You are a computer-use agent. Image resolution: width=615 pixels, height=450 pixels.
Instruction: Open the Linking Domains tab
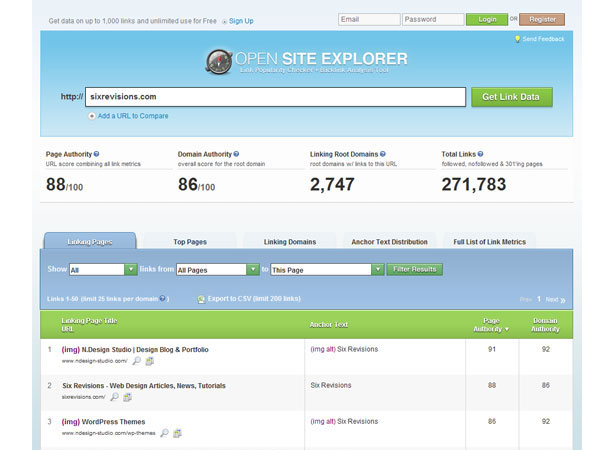coord(289,242)
